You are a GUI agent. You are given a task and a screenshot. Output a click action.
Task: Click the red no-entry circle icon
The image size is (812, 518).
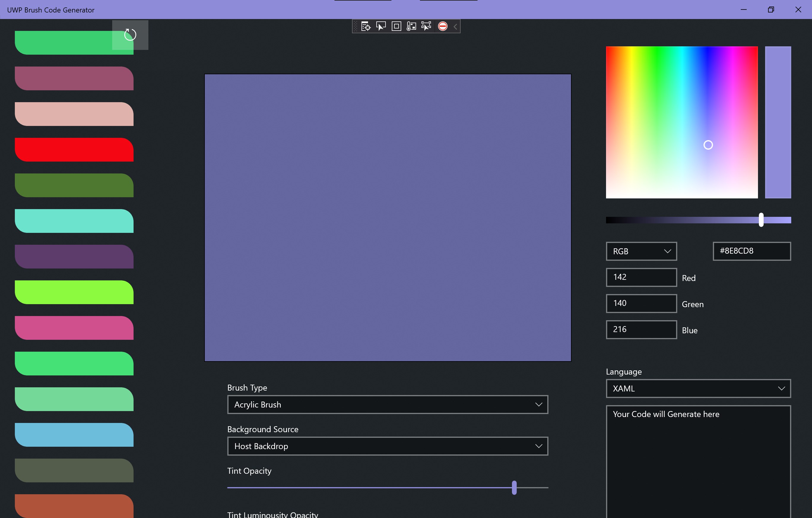(x=443, y=26)
